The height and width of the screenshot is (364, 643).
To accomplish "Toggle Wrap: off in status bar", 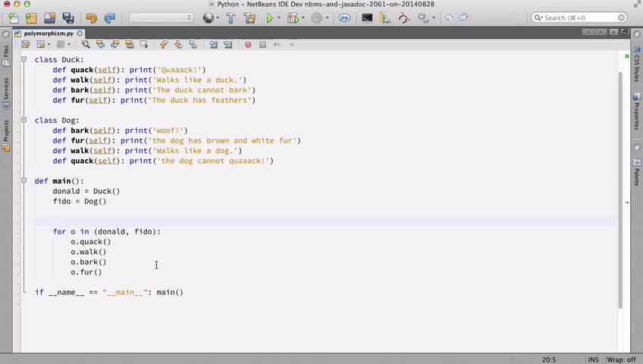I will [x=621, y=359].
